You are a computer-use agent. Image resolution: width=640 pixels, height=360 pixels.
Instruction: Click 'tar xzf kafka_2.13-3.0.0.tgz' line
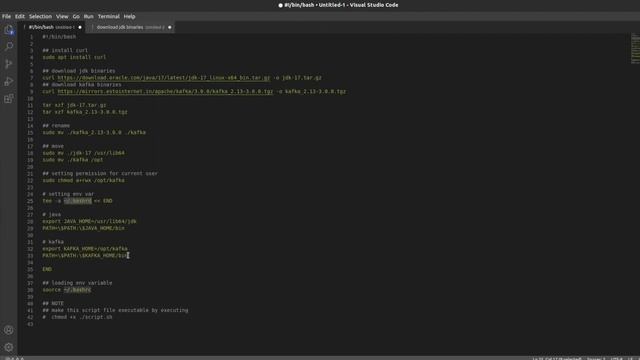[85, 112]
